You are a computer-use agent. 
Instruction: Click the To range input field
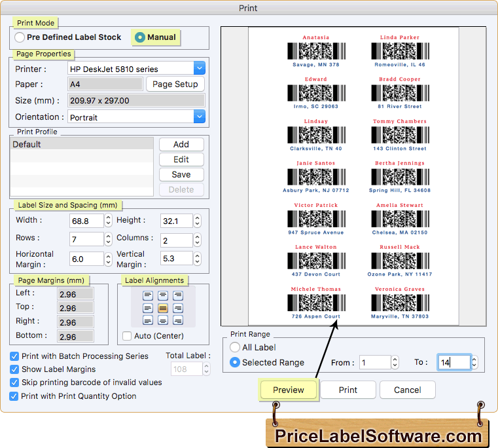pos(454,362)
